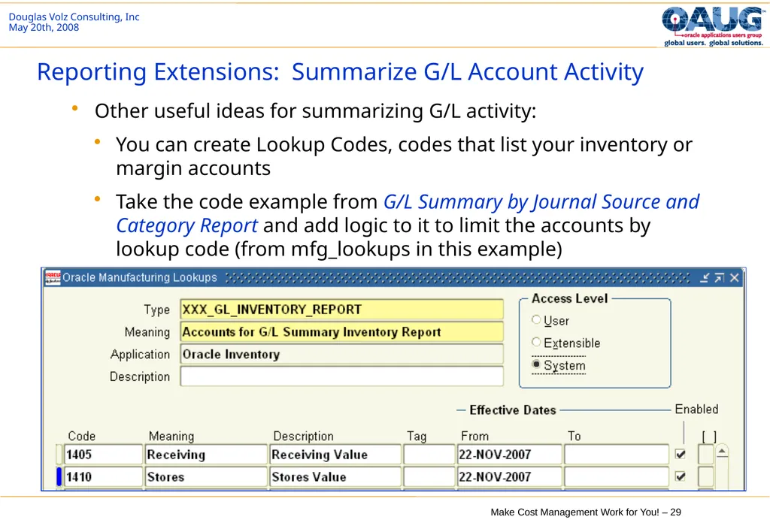
Task: Click the Enabled column header
Action: (696, 410)
